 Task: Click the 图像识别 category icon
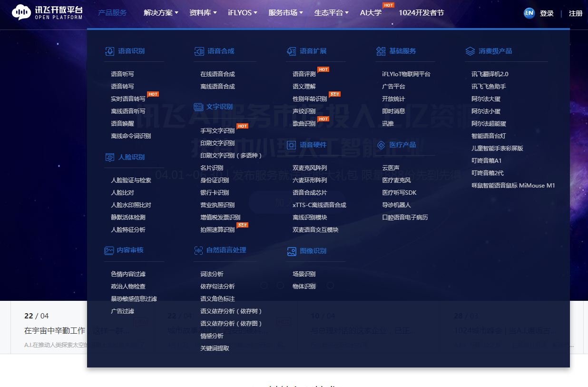[291, 251]
